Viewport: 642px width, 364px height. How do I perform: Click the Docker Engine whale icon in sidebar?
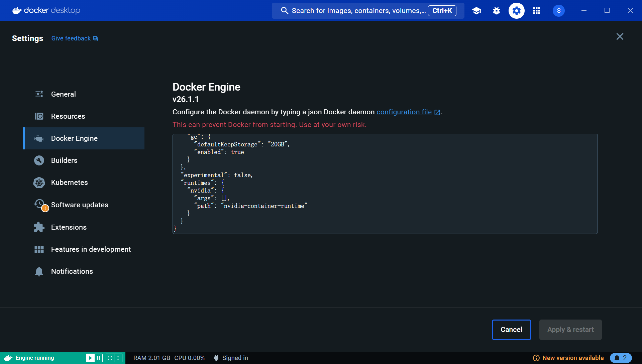39,138
